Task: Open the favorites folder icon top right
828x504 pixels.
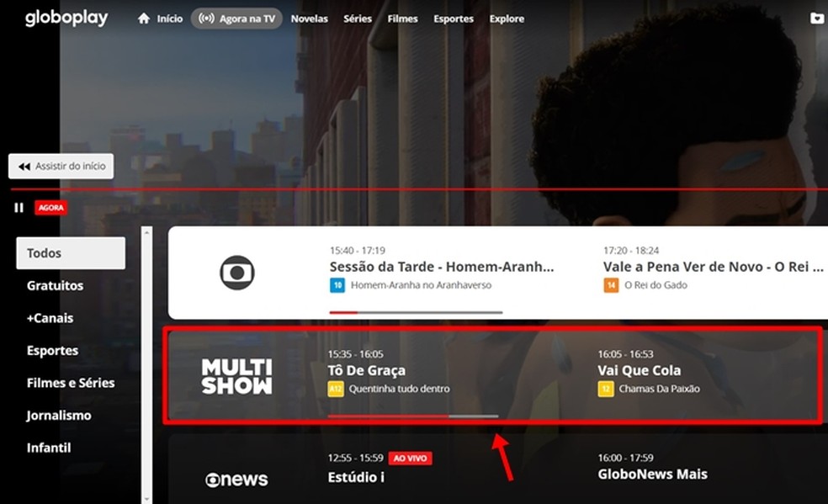Action: [816, 18]
